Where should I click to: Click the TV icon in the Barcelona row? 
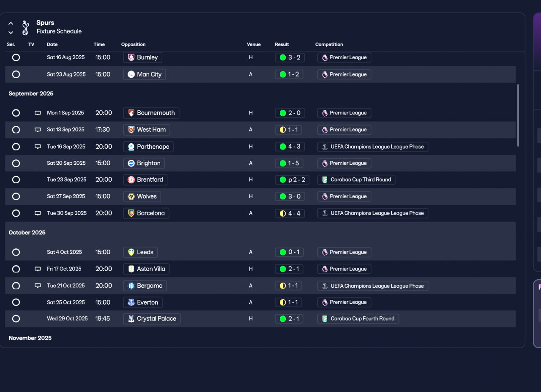(x=38, y=213)
